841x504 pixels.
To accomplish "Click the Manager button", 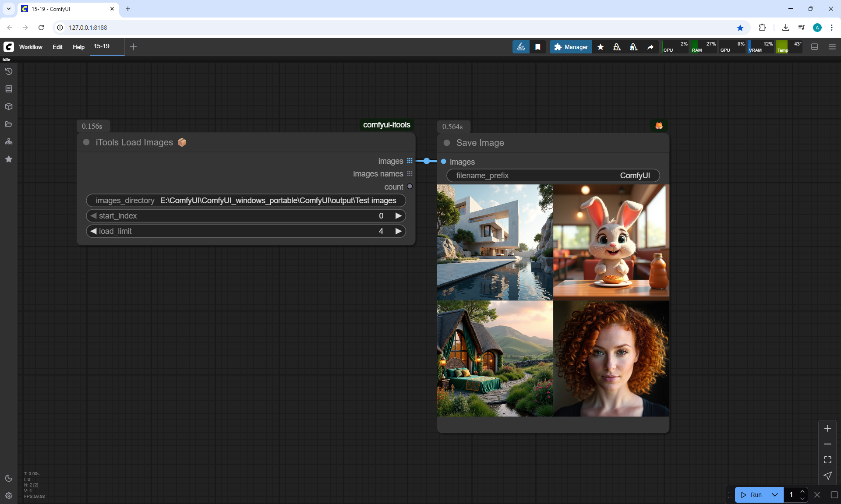I will pyautogui.click(x=571, y=47).
